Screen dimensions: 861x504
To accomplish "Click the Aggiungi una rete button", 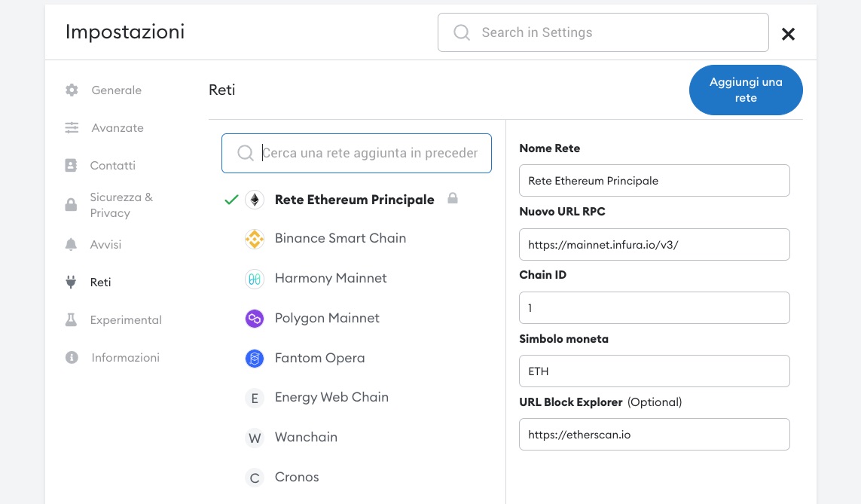I will pyautogui.click(x=746, y=90).
